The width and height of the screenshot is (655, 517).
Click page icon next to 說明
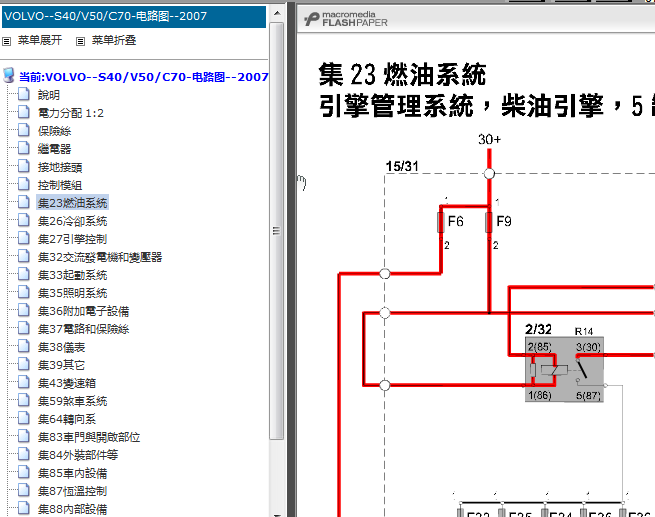point(24,94)
